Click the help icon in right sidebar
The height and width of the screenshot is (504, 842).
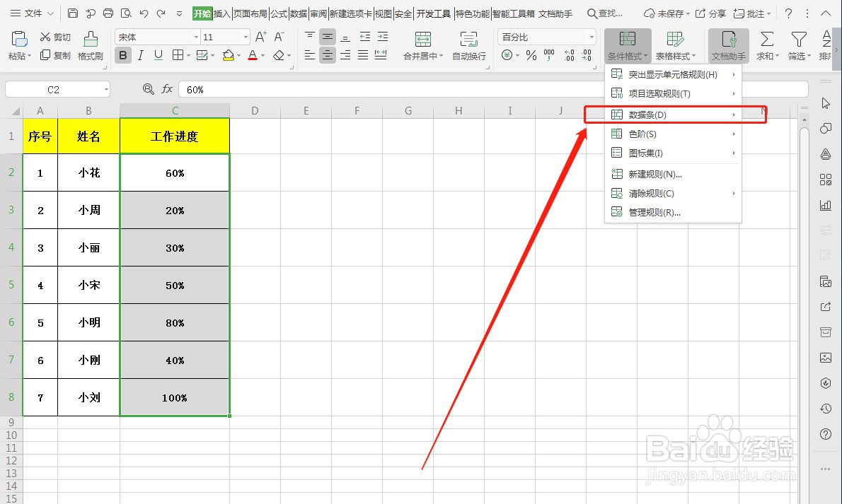[826, 434]
